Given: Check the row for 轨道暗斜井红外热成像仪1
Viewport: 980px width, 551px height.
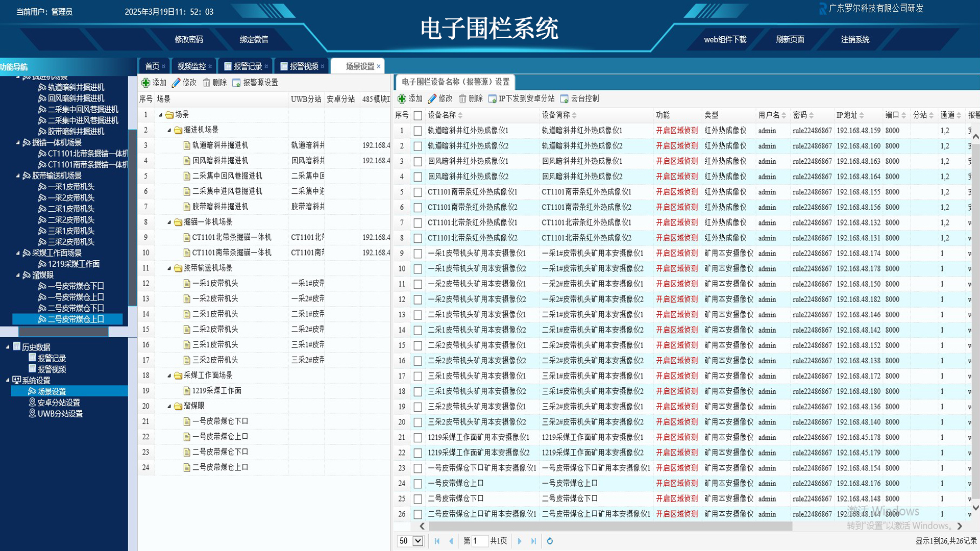Looking at the screenshot, I should (418, 131).
